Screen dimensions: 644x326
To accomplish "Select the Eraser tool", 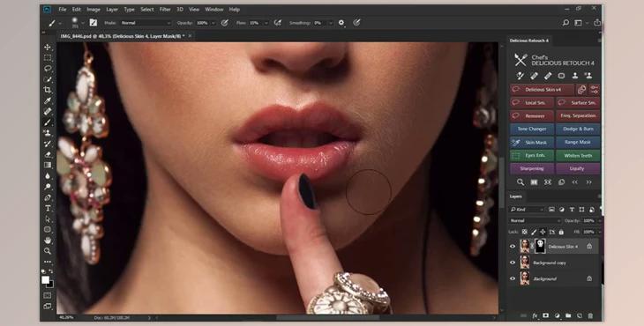I will click(x=48, y=154).
